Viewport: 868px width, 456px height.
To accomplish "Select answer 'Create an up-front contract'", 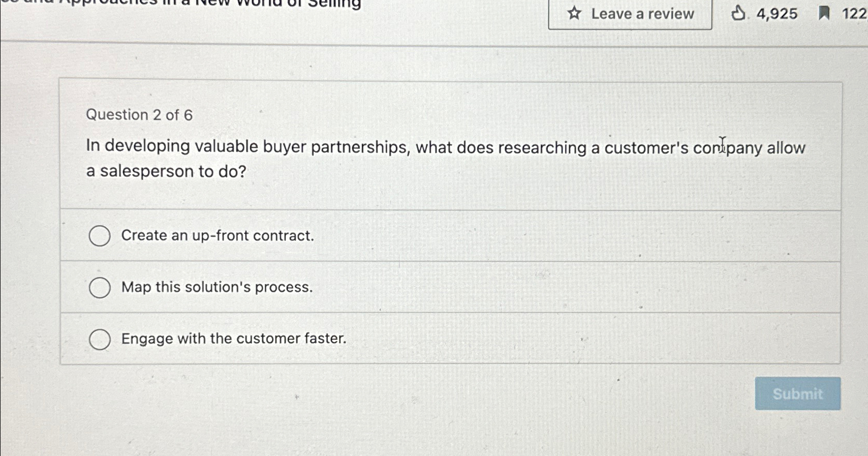I will [100, 236].
